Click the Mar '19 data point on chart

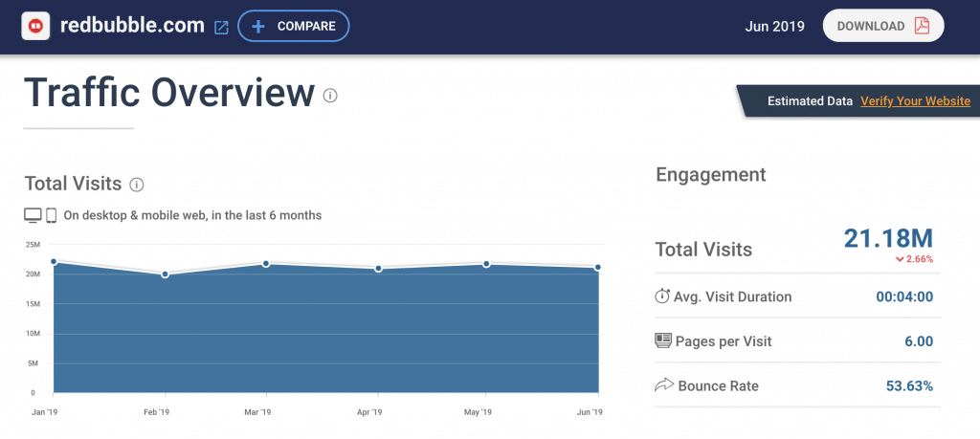click(266, 263)
